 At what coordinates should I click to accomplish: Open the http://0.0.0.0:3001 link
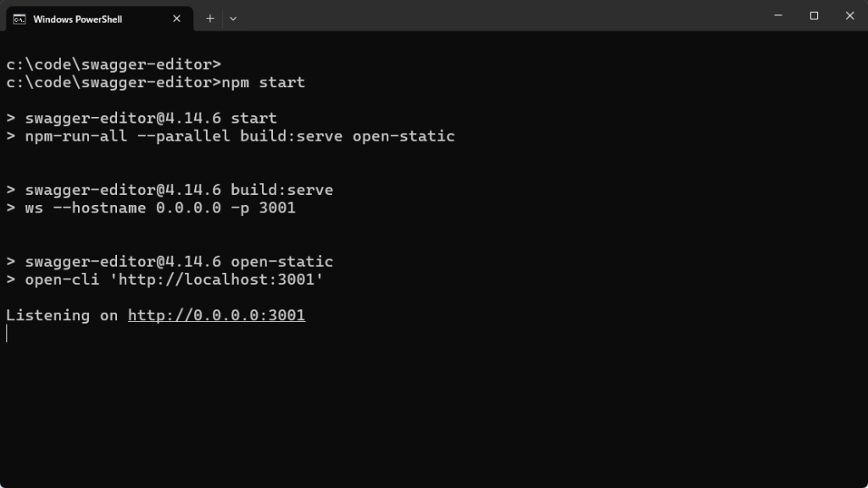pos(216,315)
